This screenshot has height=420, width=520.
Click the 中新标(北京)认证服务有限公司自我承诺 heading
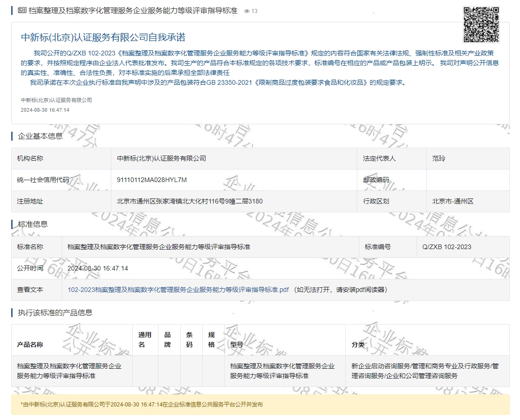tap(103, 38)
